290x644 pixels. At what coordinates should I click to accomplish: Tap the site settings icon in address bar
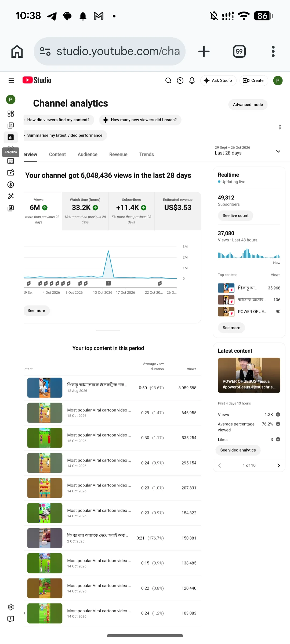click(x=45, y=51)
